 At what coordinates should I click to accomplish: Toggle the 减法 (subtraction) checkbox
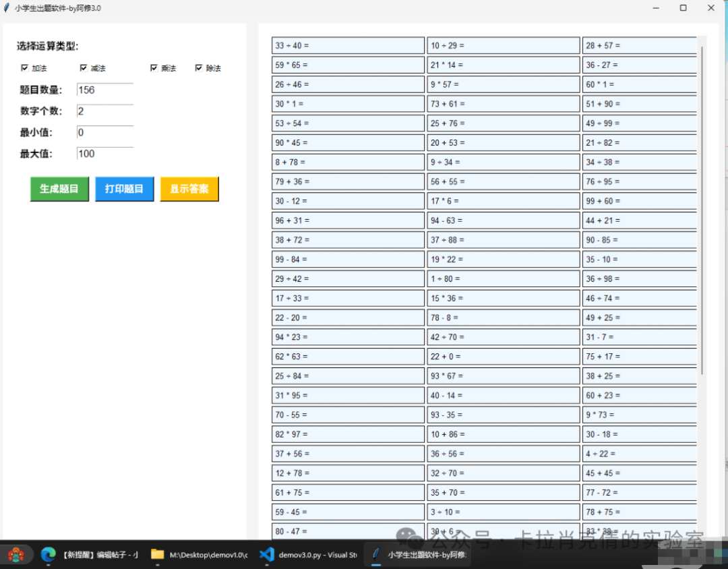pos(84,67)
